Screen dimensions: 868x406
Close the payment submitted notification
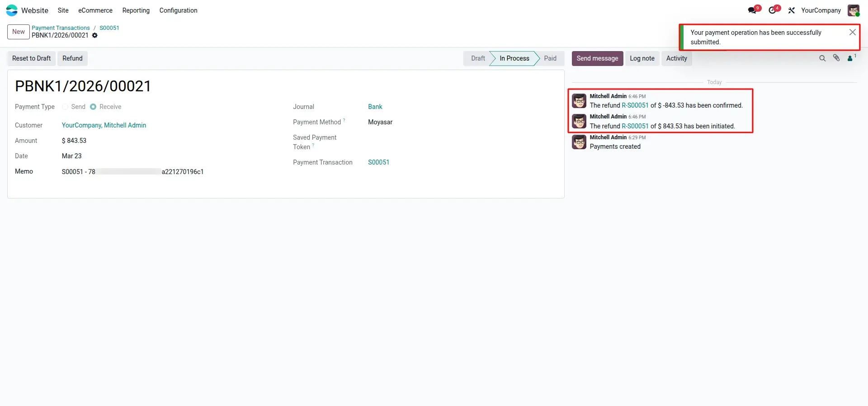(852, 32)
